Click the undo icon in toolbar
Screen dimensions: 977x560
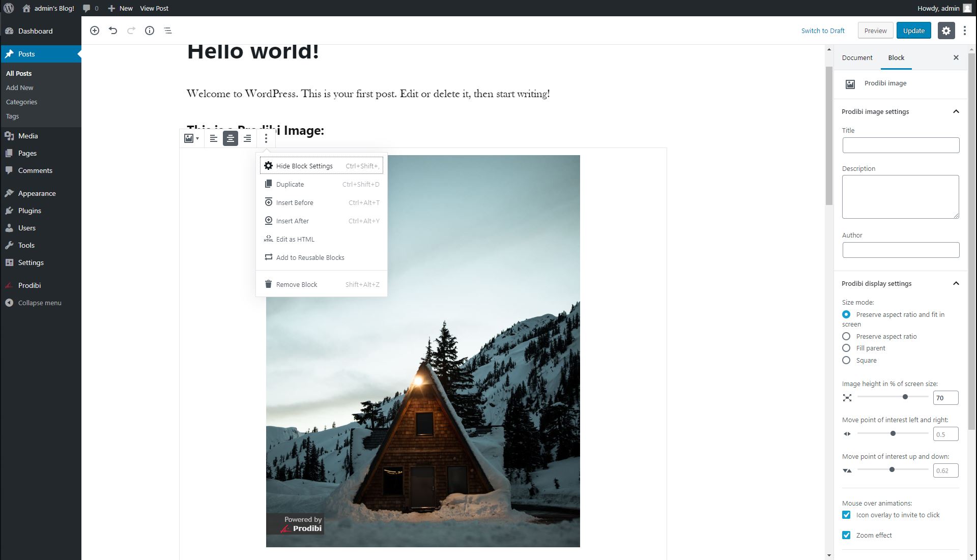tap(114, 30)
